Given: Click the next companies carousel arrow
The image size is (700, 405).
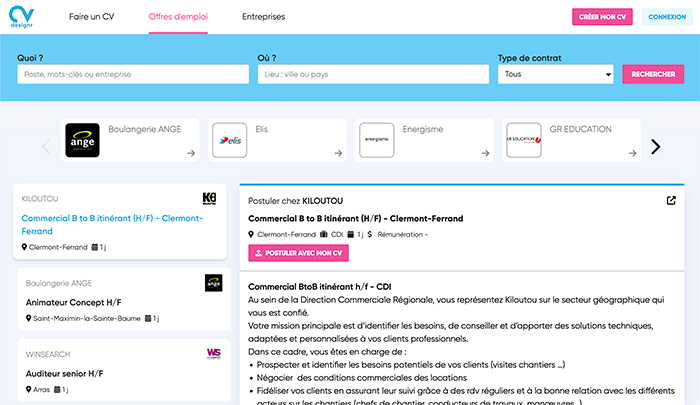Looking at the screenshot, I should [x=655, y=146].
